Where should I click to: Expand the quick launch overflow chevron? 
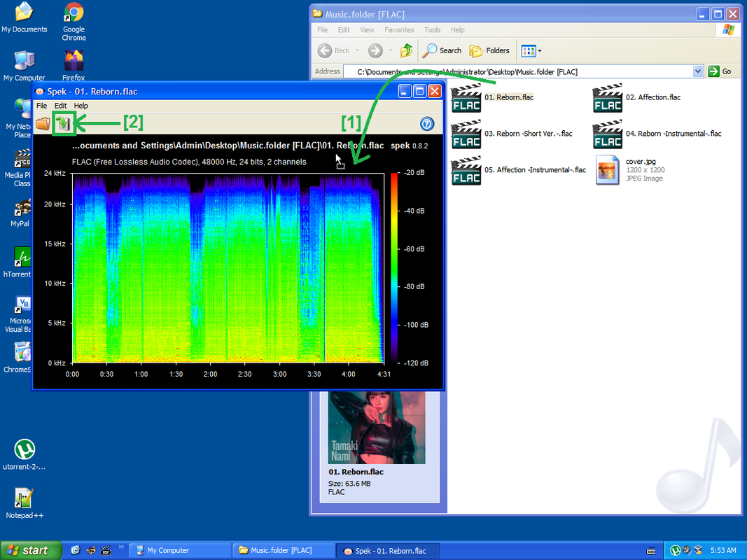pyautogui.click(x=121, y=547)
